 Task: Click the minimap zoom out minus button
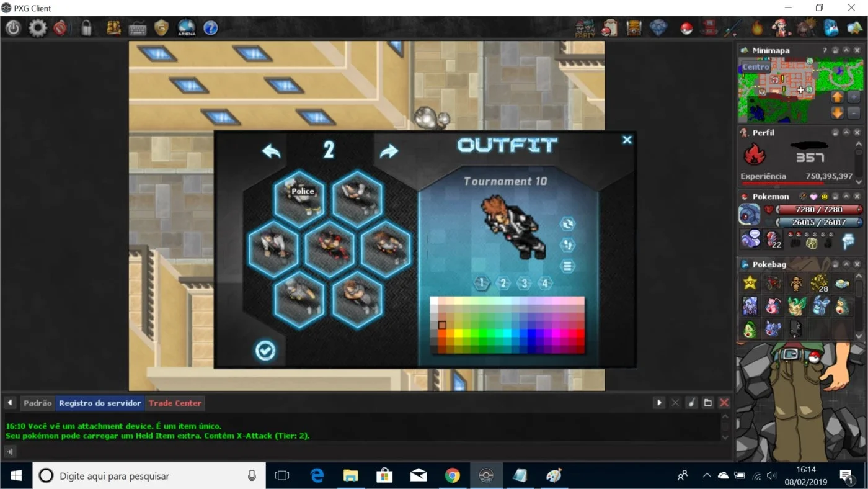click(x=854, y=113)
